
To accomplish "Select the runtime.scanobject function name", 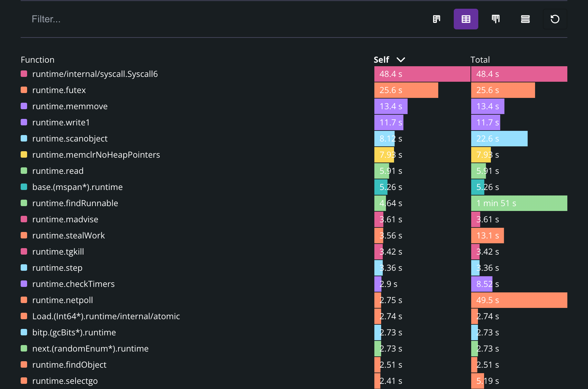I will pos(70,139).
